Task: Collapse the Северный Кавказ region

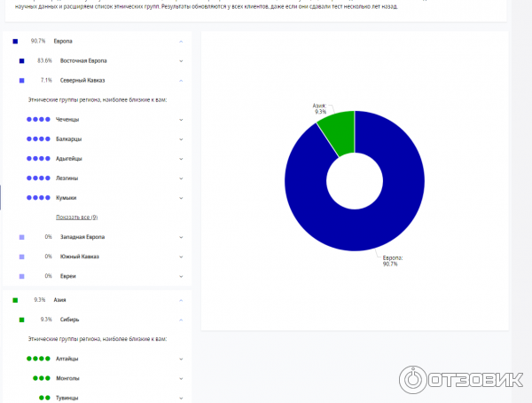Action: 181,80
